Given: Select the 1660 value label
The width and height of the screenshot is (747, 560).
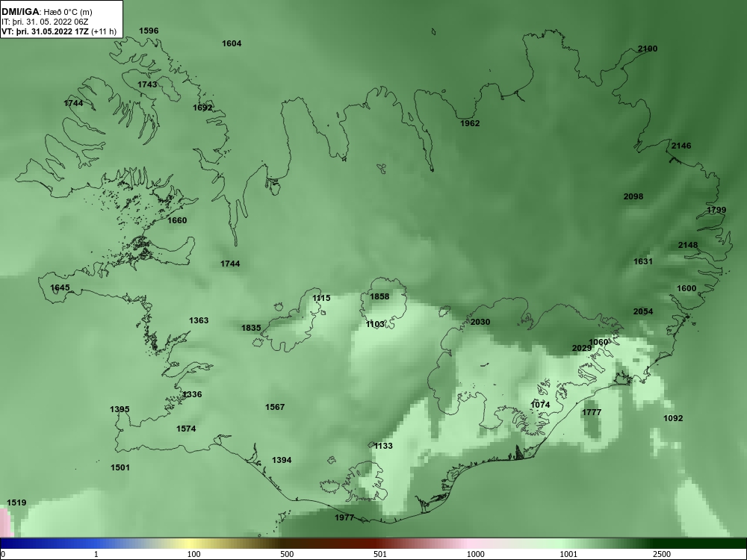Looking at the screenshot, I should (x=177, y=220).
